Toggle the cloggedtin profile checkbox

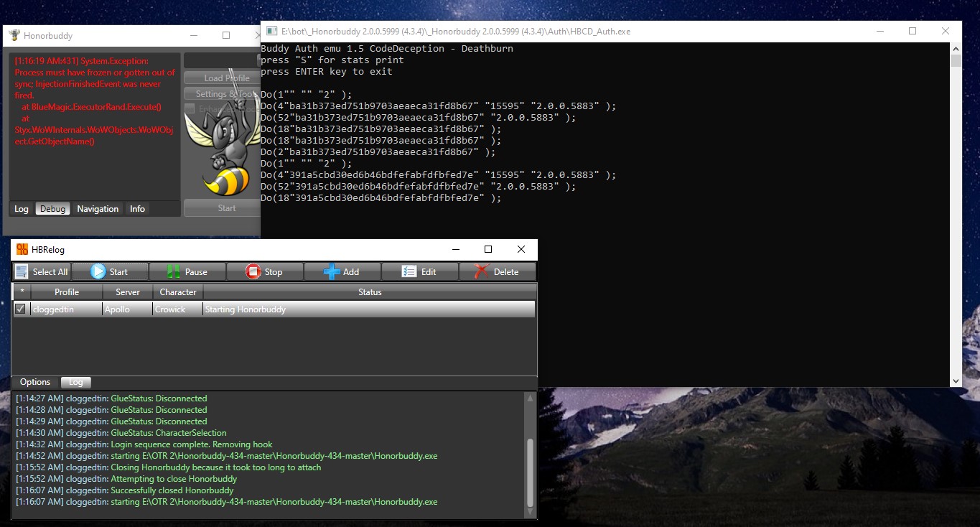(x=20, y=309)
